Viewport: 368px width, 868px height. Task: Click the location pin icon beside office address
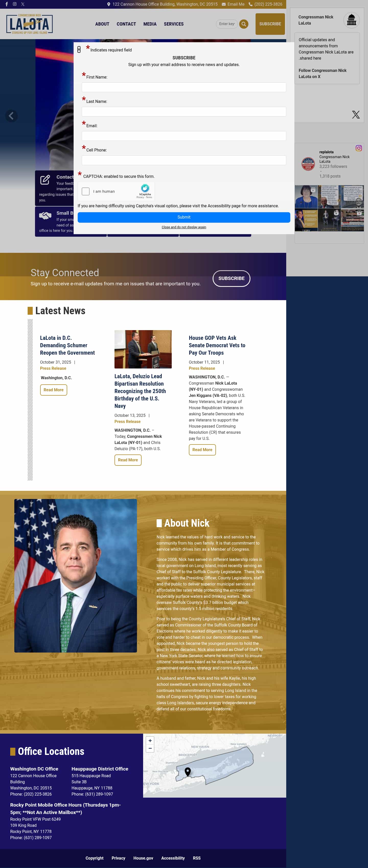pos(109,4)
